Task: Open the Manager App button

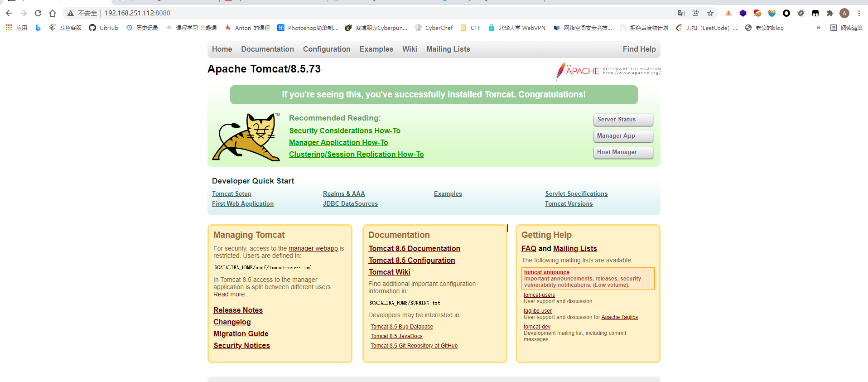Action: 623,136
